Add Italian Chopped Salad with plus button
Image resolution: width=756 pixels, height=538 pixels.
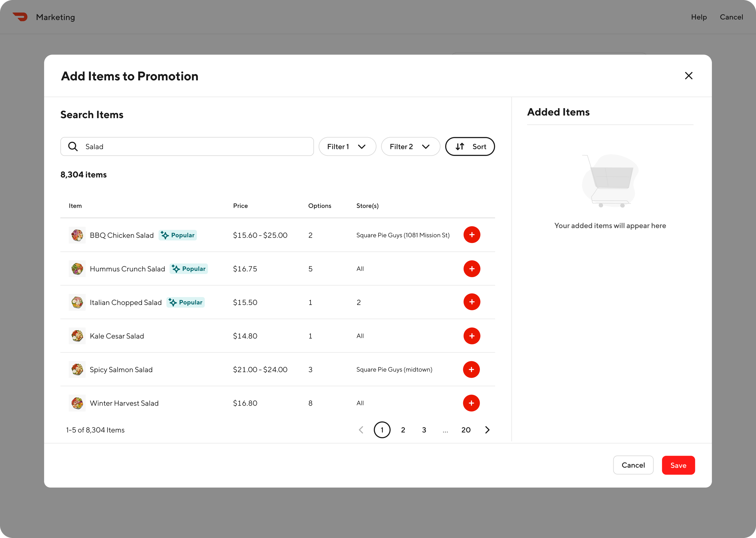tap(472, 302)
